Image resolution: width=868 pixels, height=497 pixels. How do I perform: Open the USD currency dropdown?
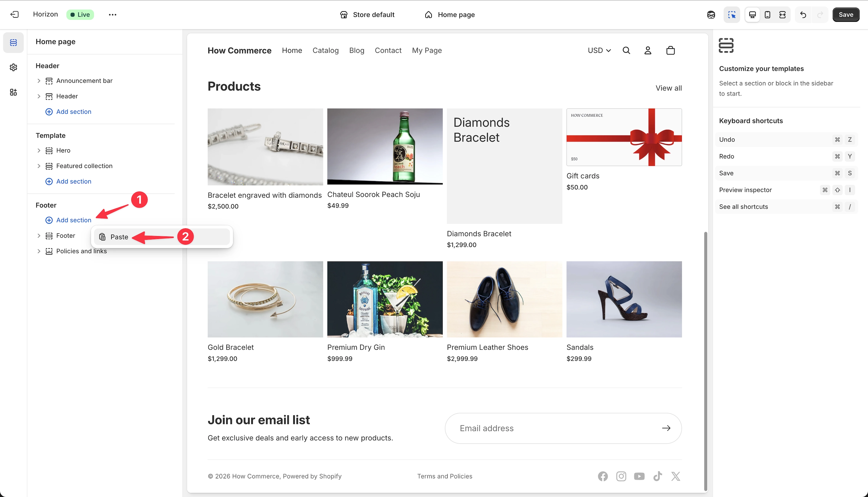pos(599,51)
